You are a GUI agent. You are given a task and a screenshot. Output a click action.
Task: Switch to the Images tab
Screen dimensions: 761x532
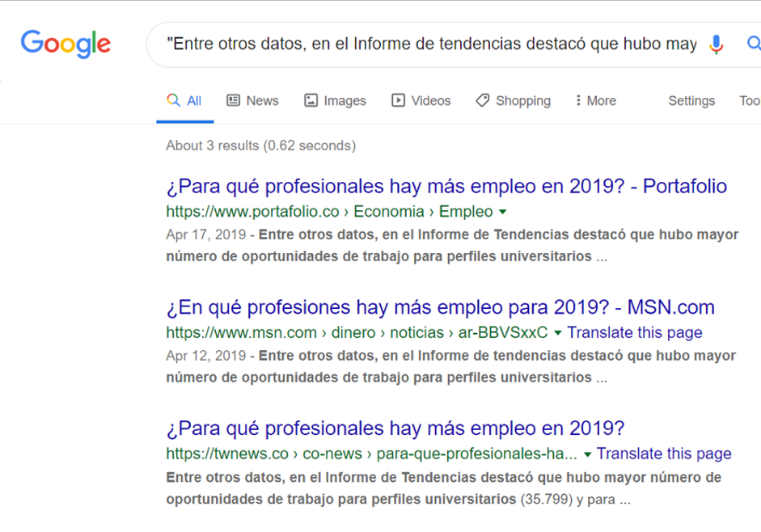(x=335, y=101)
